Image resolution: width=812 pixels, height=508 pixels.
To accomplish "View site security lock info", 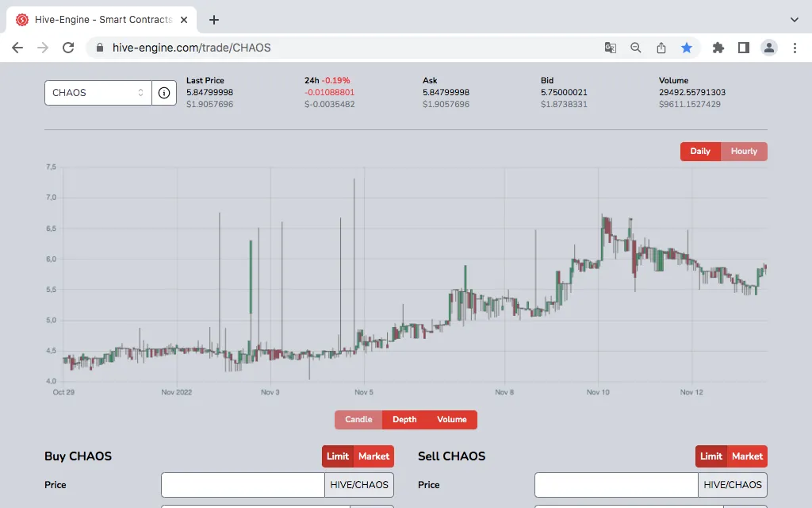I will 100,48.
